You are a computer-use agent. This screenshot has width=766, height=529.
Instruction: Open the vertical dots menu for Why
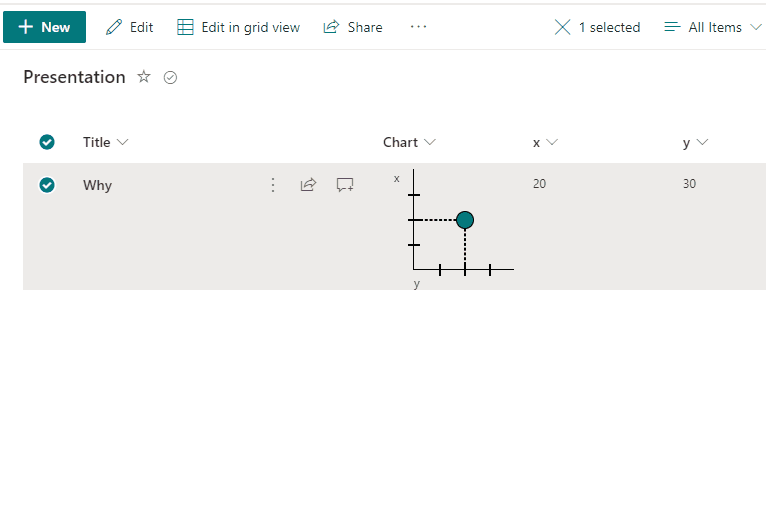pyautogui.click(x=273, y=185)
